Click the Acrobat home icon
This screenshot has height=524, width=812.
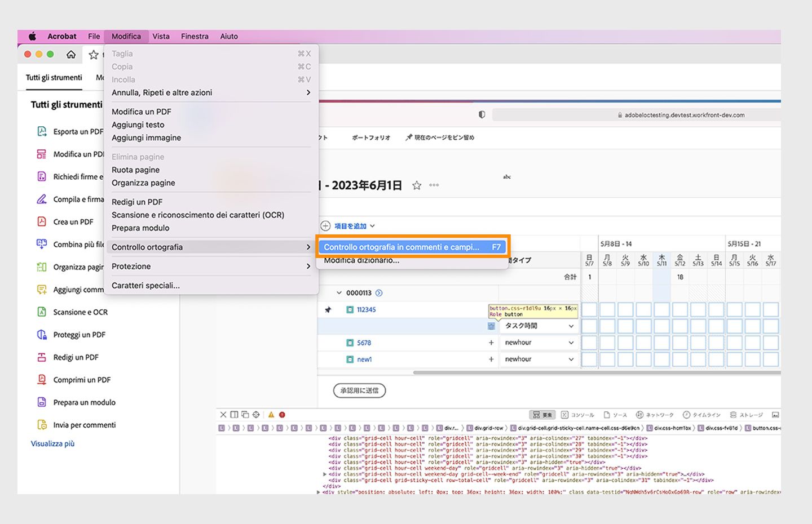71,55
